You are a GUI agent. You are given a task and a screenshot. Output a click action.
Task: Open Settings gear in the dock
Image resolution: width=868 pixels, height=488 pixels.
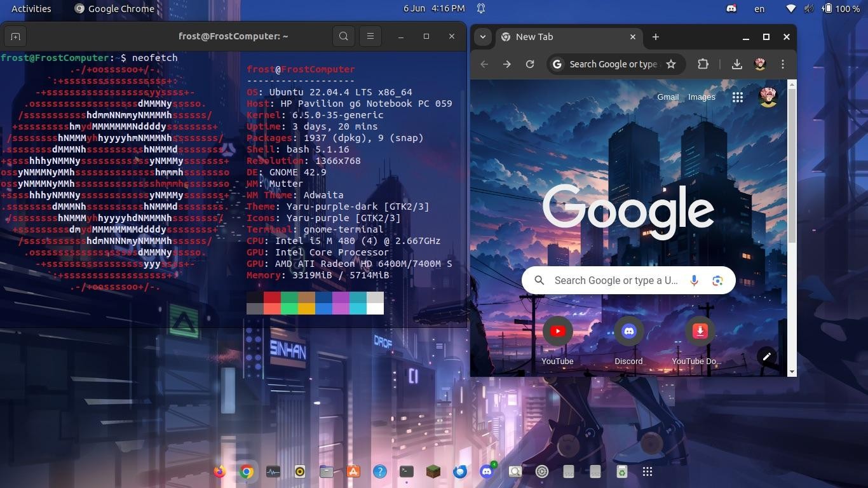[x=542, y=471]
